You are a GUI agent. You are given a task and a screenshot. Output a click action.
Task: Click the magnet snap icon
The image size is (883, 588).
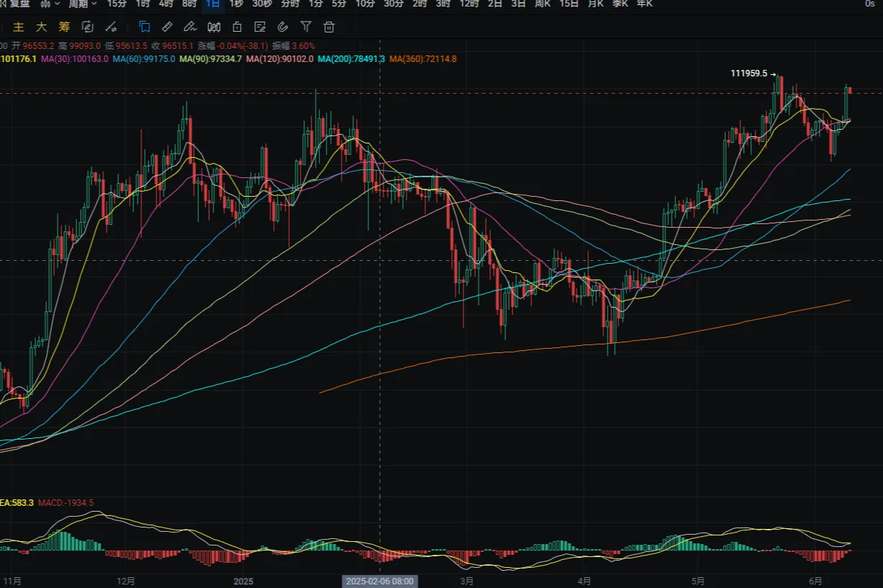[283, 27]
